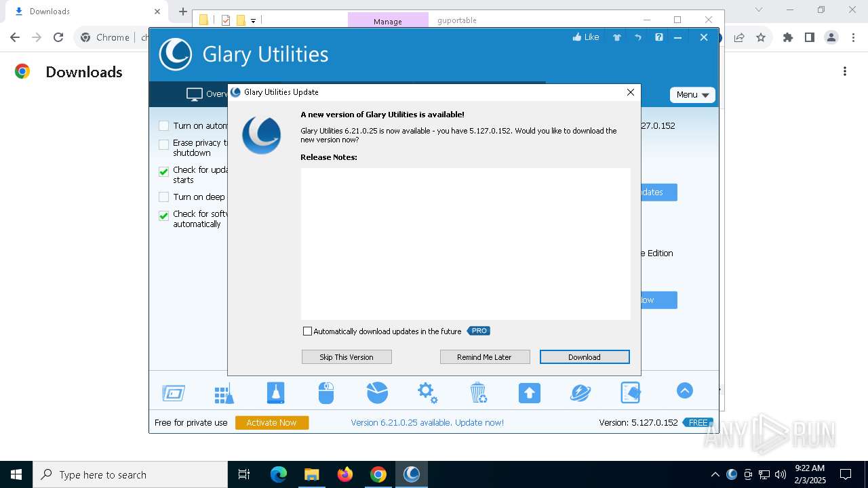Open the help question mark icon
The image size is (868, 488).
(x=659, y=37)
